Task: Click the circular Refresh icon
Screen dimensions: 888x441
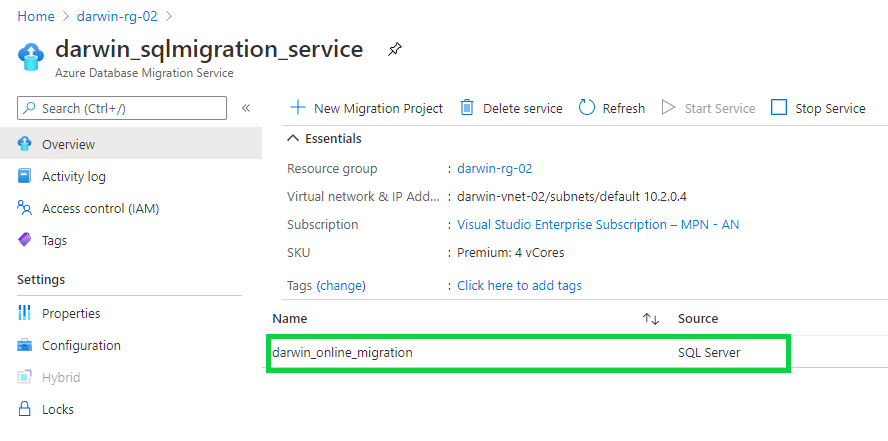Action: point(587,108)
